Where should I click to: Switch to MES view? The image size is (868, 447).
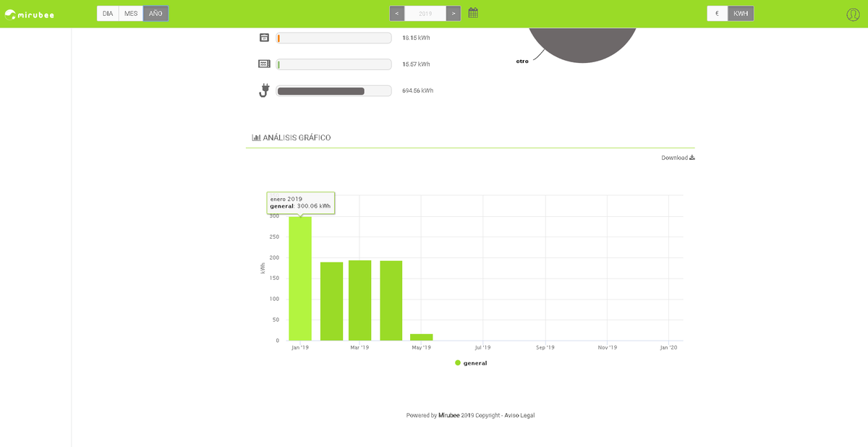pyautogui.click(x=131, y=14)
